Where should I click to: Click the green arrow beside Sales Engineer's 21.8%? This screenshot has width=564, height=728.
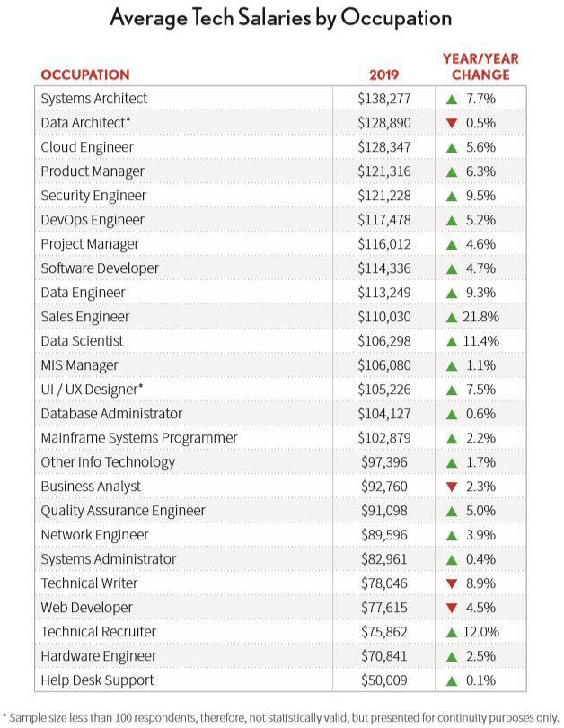click(452, 317)
